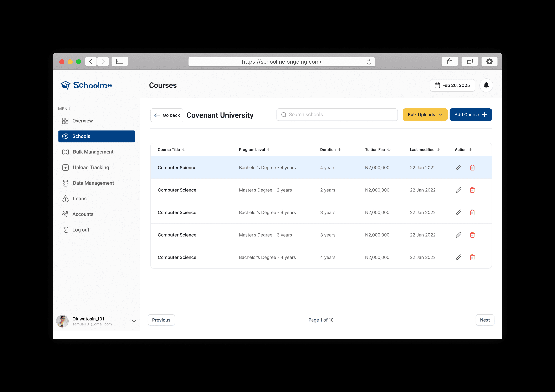Click Log out in the sidebar

pyautogui.click(x=97, y=230)
